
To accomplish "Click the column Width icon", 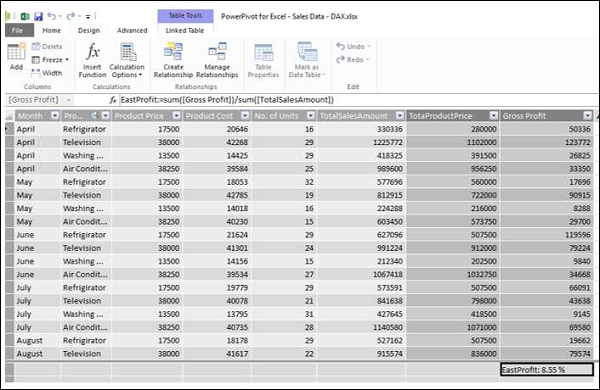I will [36, 73].
